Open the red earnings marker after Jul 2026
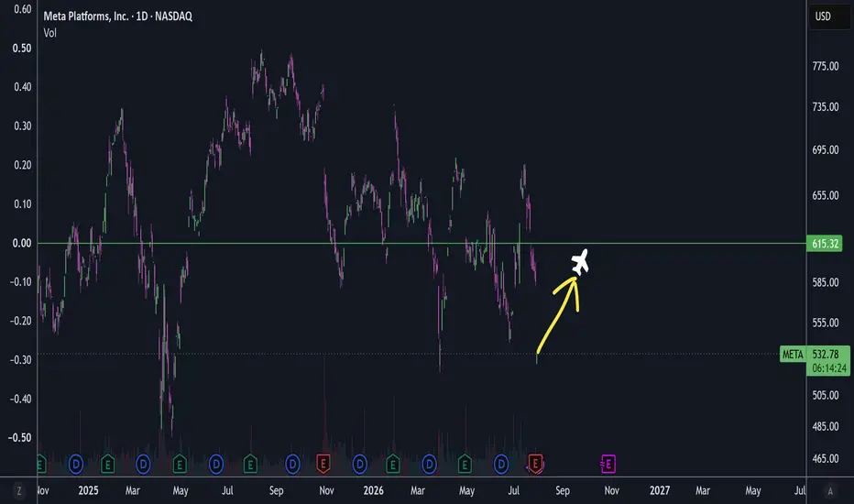The image size is (854, 504). pos(535,465)
